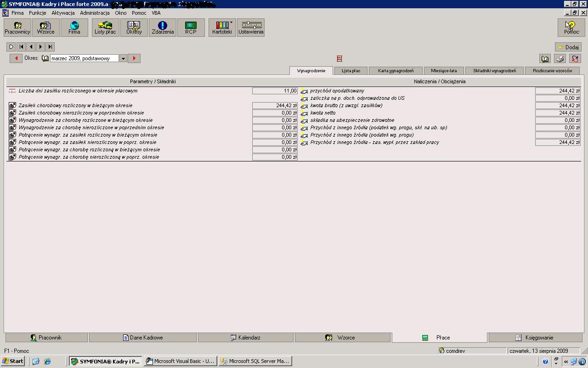Screen dimensions: 588x368
Task: Open the Wzorce toolbar icon
Action: point(45,28)
